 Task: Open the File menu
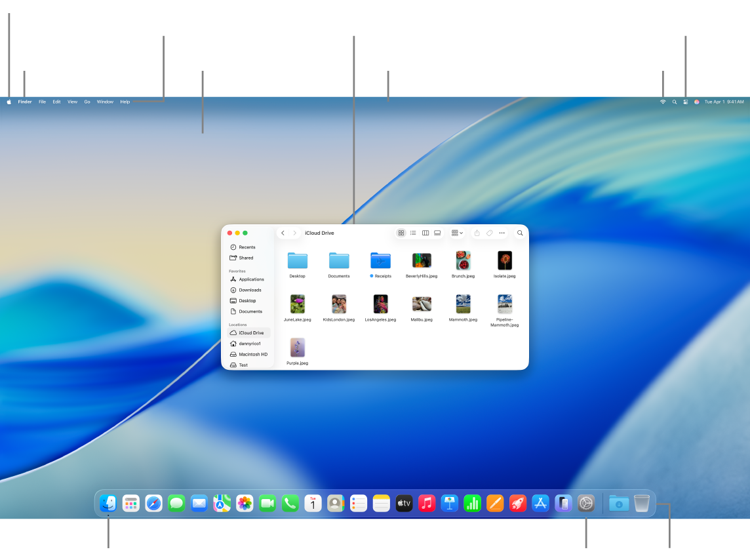pos(42,102)
